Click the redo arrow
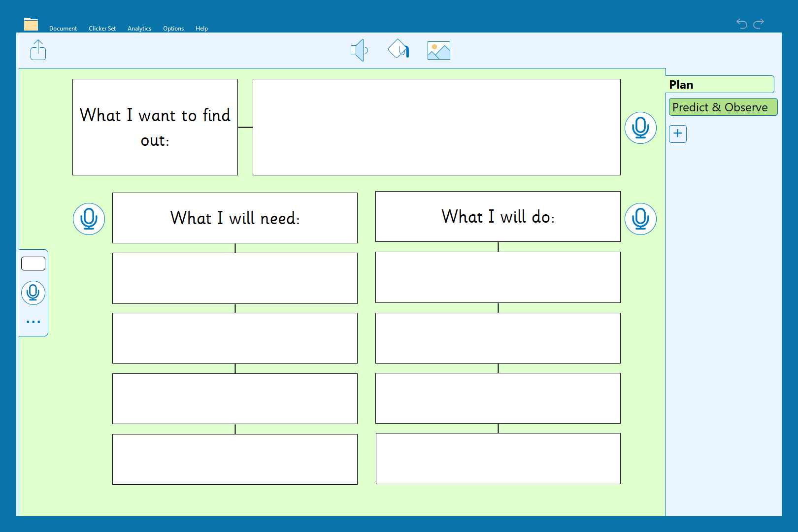The height and width of the screenshot is (532, 798). coord(759,23)
